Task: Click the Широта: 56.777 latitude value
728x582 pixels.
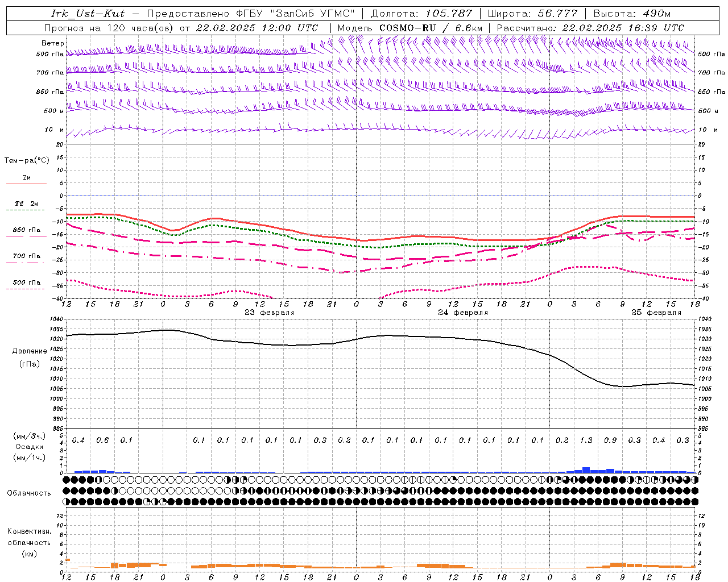Action: click(532, 14)
